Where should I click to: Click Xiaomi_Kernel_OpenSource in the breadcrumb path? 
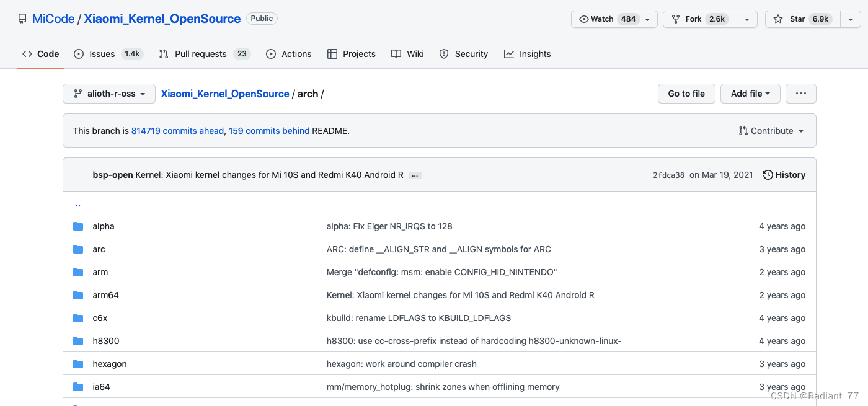click(x=225, y=94)
